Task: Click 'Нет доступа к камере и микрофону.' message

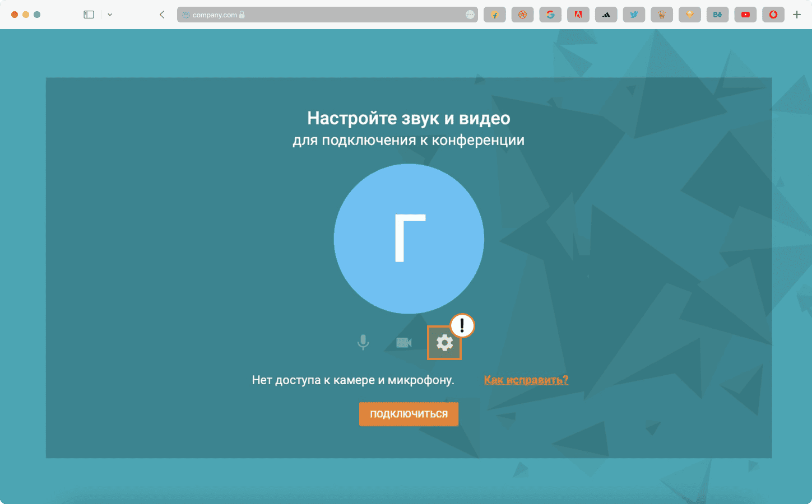Action: (353, 380)
